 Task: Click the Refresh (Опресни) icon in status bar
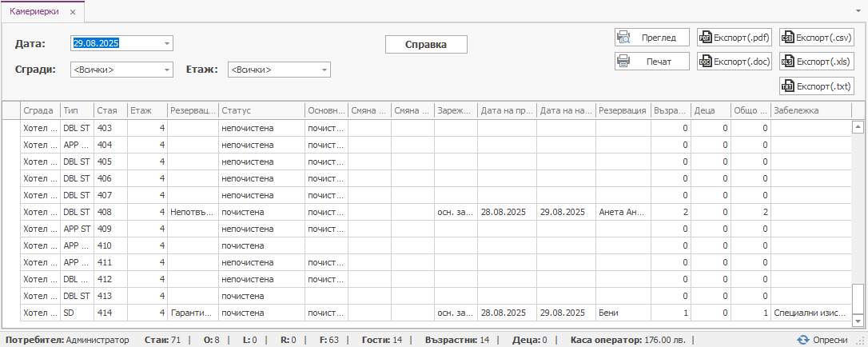coord(803,340)
